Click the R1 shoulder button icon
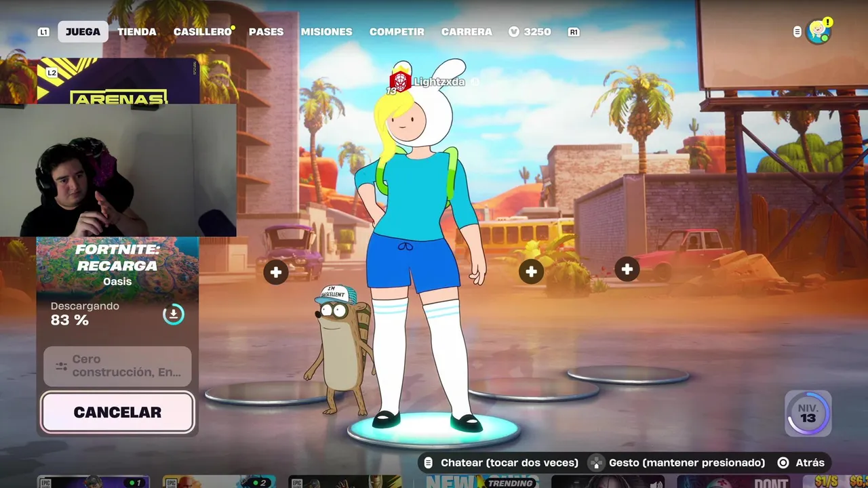The image size is (868, 488). coord(574,32)
